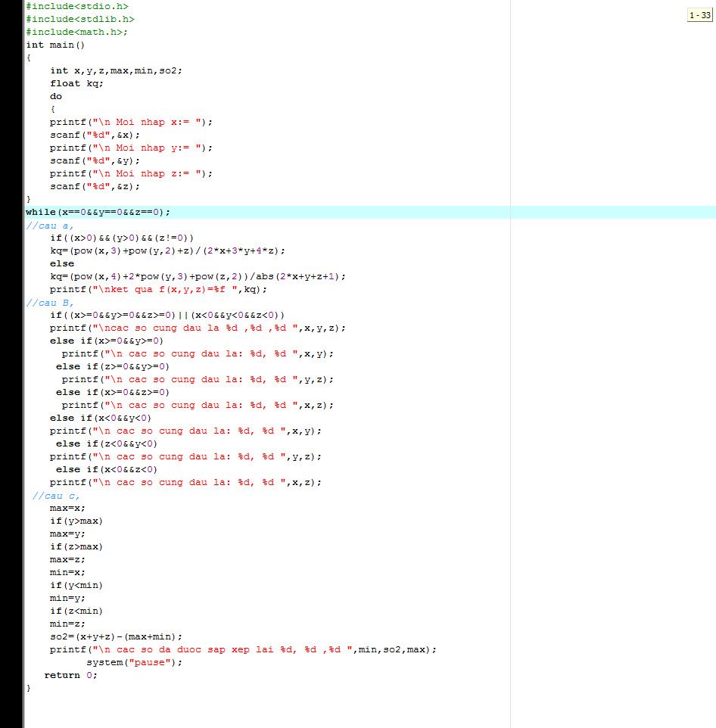Click the 'else if(z<0&&y<0)' line
The image size is (716, 728).
(107, 444)
